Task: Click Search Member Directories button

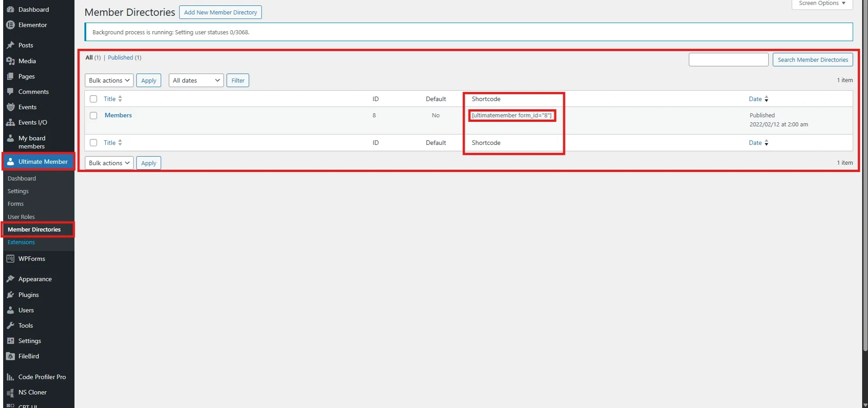Action: (x=813, y=60)
